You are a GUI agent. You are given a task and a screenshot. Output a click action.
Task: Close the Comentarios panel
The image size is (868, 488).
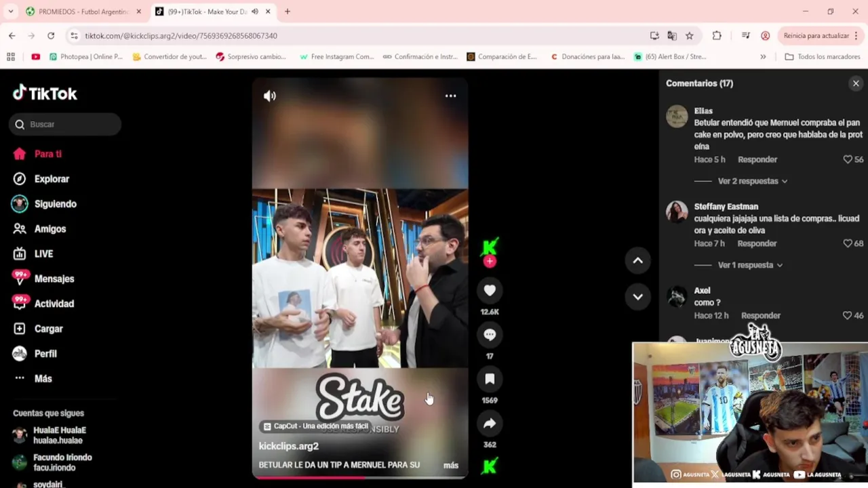click(x=856, y=83)
